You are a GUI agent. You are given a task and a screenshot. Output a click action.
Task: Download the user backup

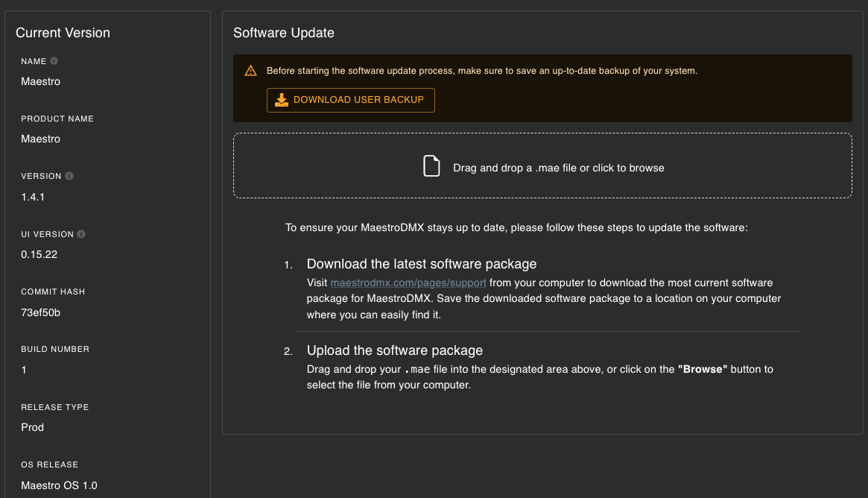coord(350,100)
